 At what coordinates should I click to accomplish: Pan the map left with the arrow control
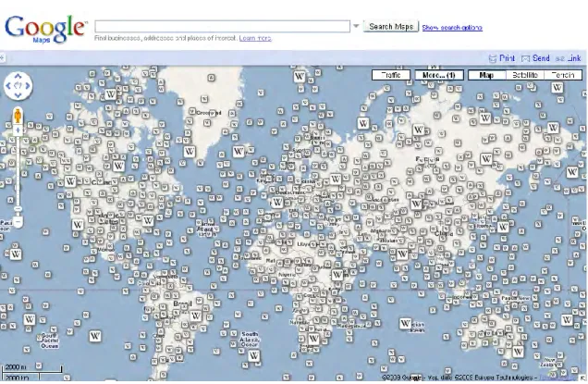[x=8, y=86]
